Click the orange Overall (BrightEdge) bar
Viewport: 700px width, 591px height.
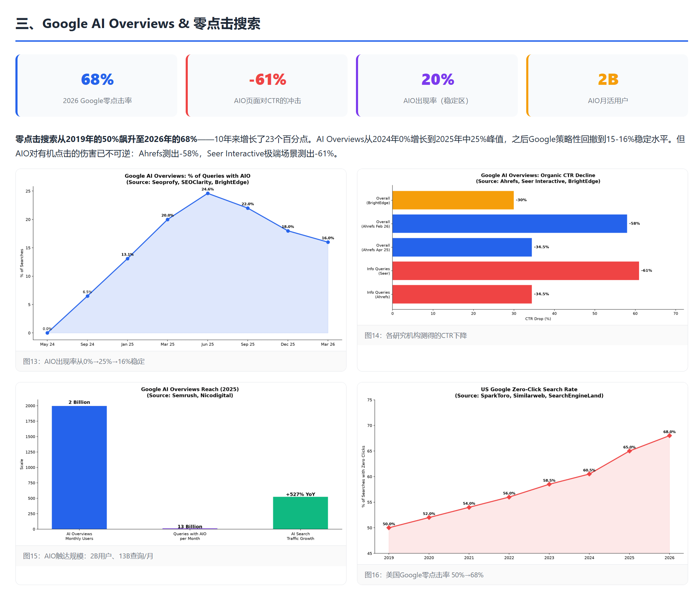point(453,200)
